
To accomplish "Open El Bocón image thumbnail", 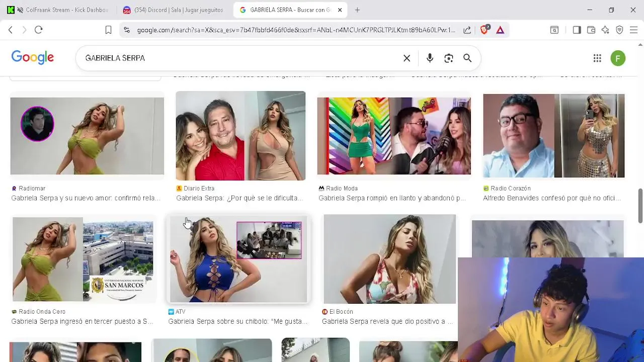I will coord(390,259).
